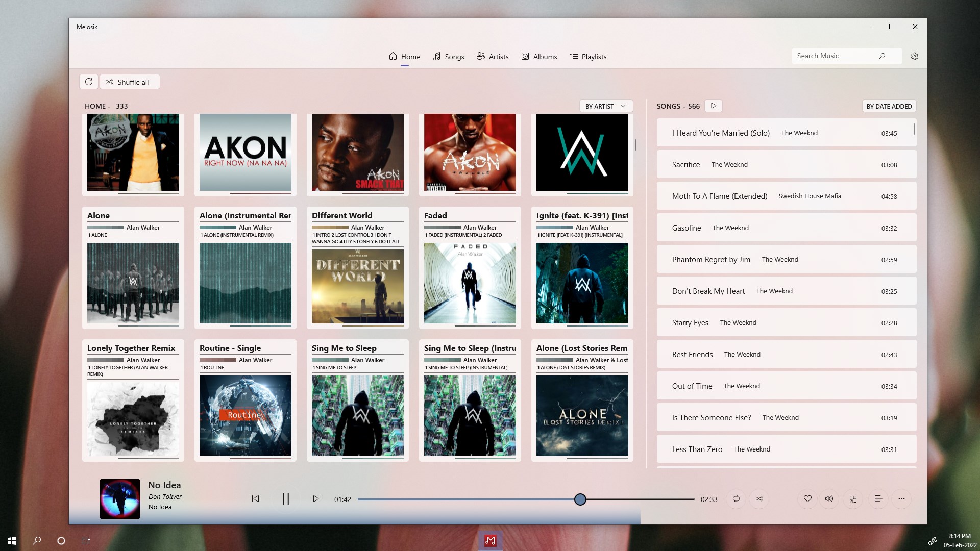Open the taskbar clock and date
Screen dimensions: 980x551
(x=960, y=541)
